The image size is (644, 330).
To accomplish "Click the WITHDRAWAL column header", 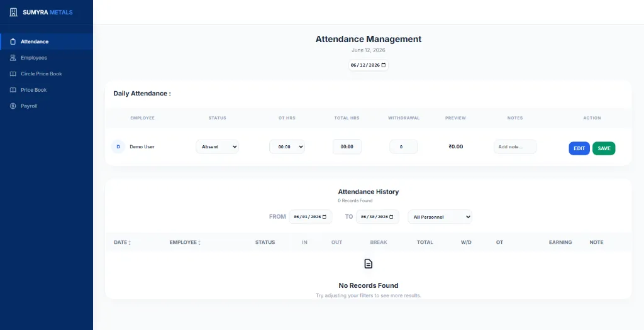I will pyautogui.click(x=404, y=118).
